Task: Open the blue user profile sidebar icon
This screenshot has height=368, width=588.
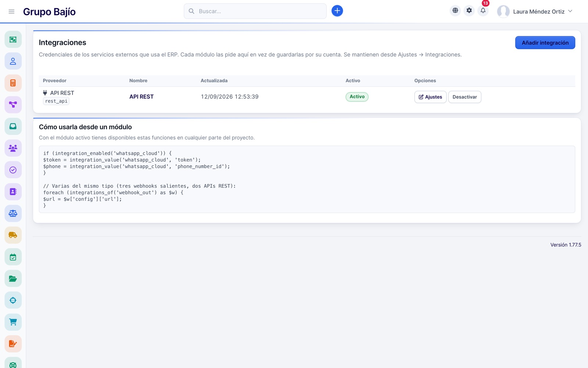Action: tap(13, 61)
